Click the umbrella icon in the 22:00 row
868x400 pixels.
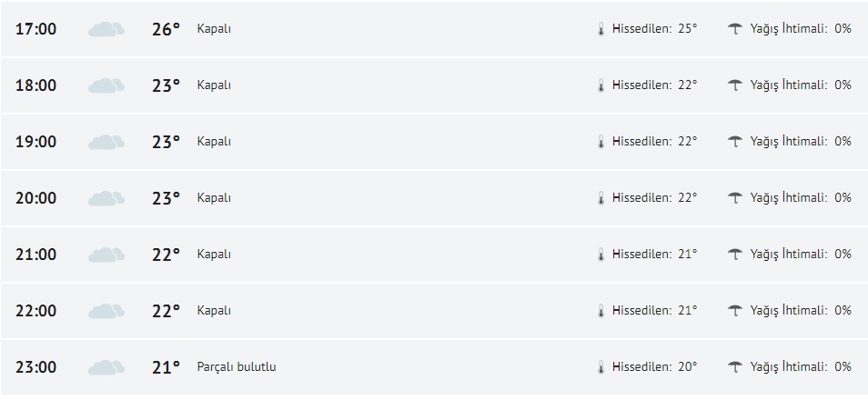point(735,311)
